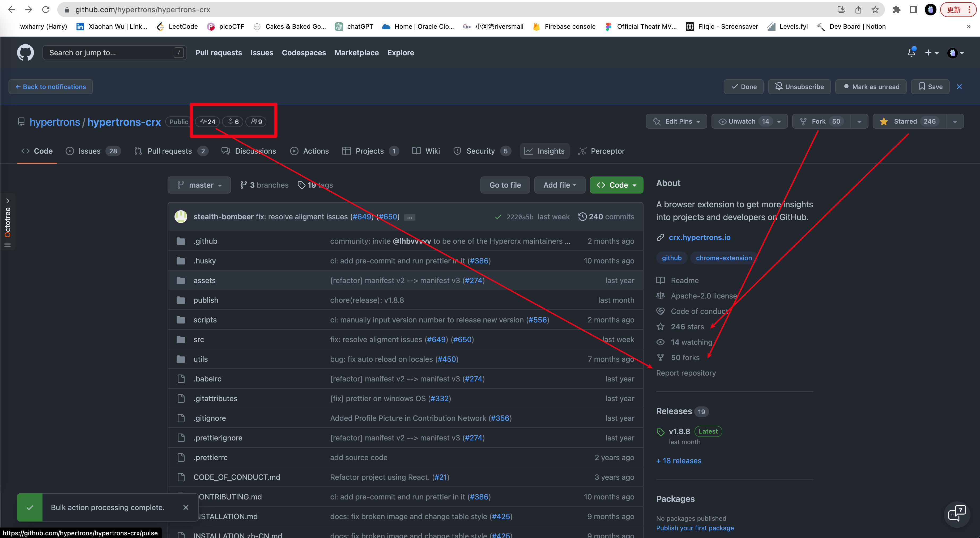Switch to the Insights tab
The width and height of the screenshot is (980, 538).
click(545, 151)
